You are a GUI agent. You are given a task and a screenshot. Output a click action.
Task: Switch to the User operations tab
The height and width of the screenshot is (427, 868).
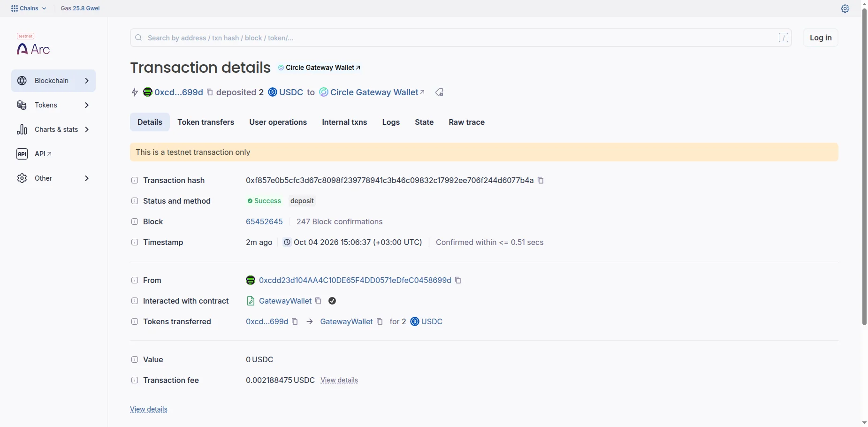pos(278,122)
